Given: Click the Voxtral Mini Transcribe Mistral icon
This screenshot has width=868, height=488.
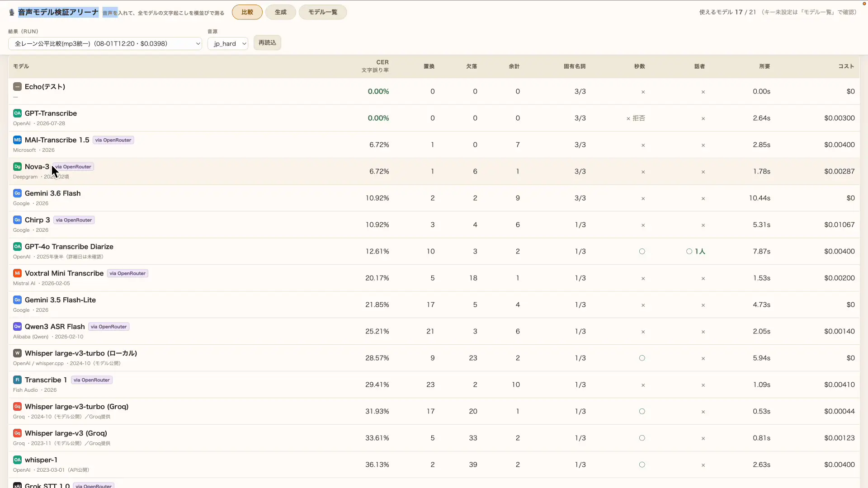Looking at the screenshot, I should [x=17, y=273].
